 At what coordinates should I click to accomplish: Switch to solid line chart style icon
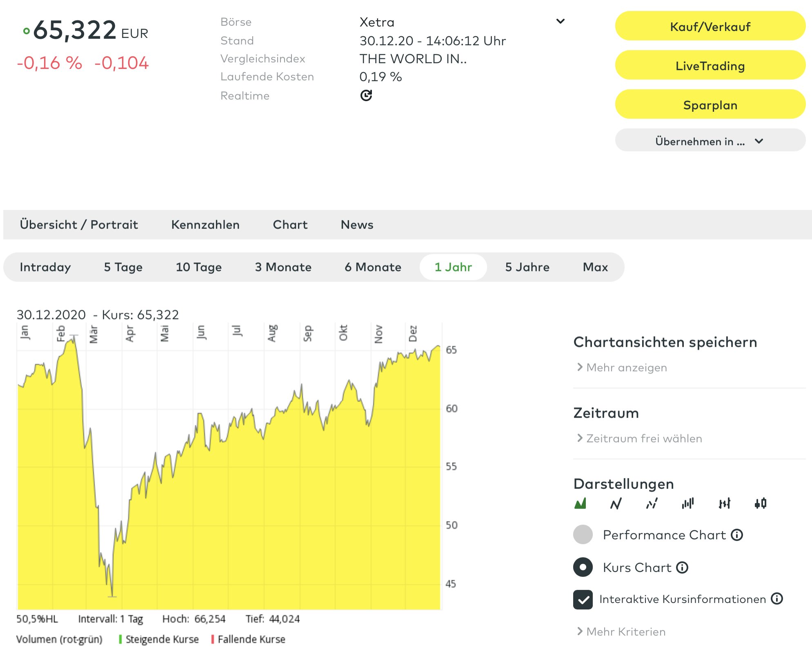616,503
